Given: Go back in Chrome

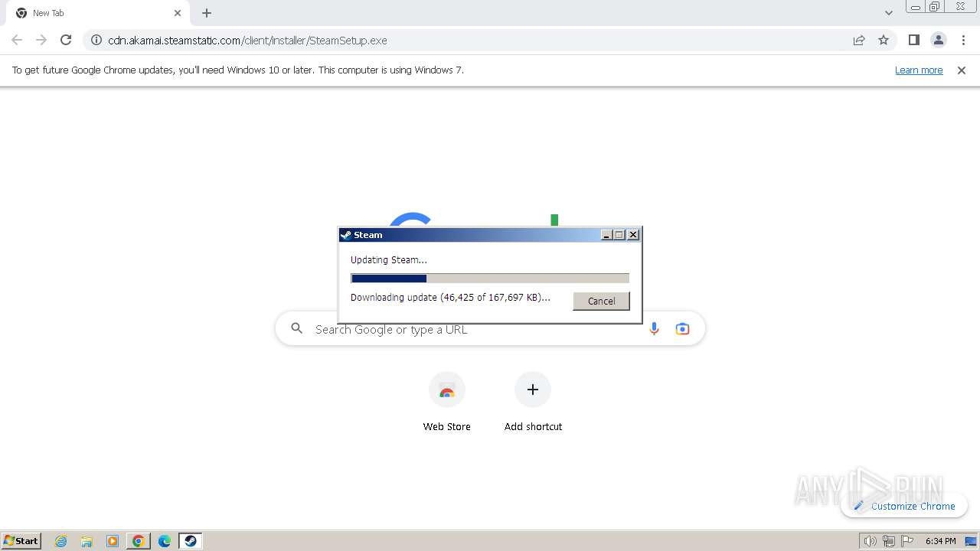Looking at the screenshot, I should tap(17, 40).
